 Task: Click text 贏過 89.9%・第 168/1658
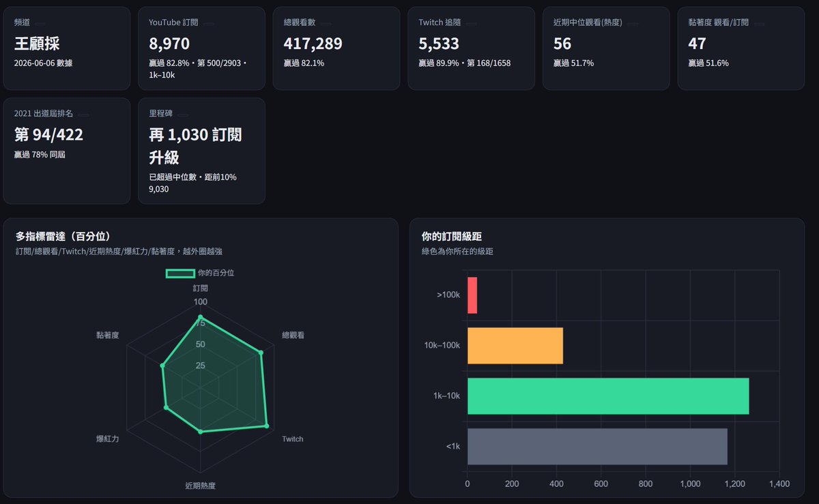pos(465,63)
